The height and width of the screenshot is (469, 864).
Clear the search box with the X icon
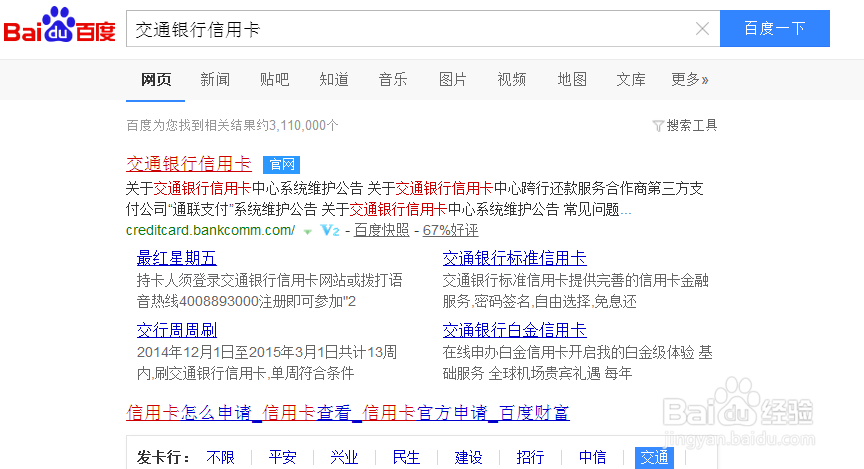702,29
